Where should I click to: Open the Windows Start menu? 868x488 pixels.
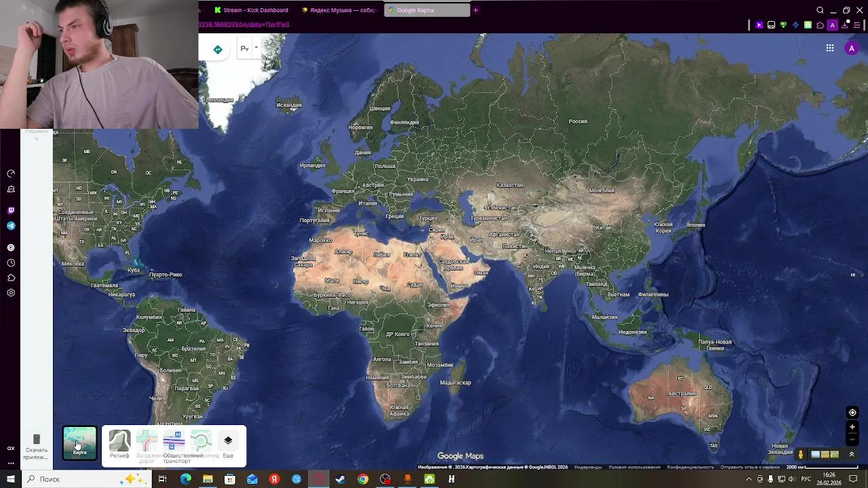point(11,479)
